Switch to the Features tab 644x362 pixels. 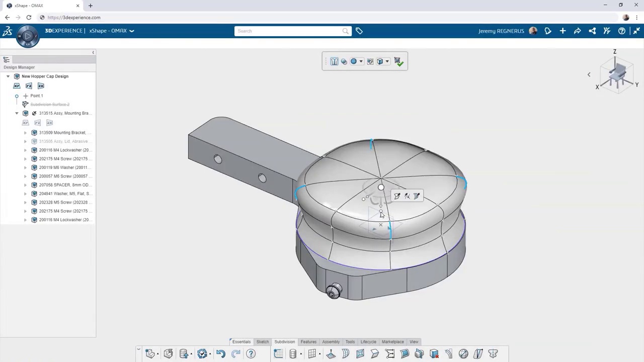pyautogui.click(x=308, y=342)
